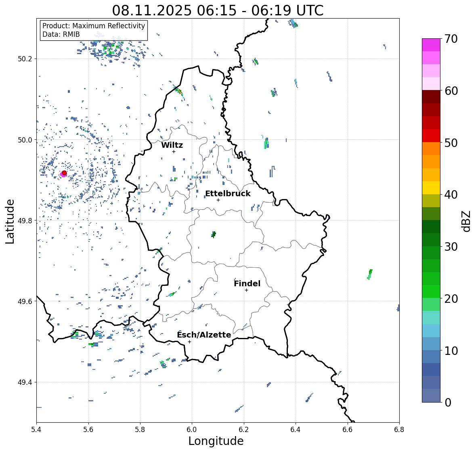Click the 60 tick label on the colorbar
Viewport: 476px width, 451px height.
451,91
